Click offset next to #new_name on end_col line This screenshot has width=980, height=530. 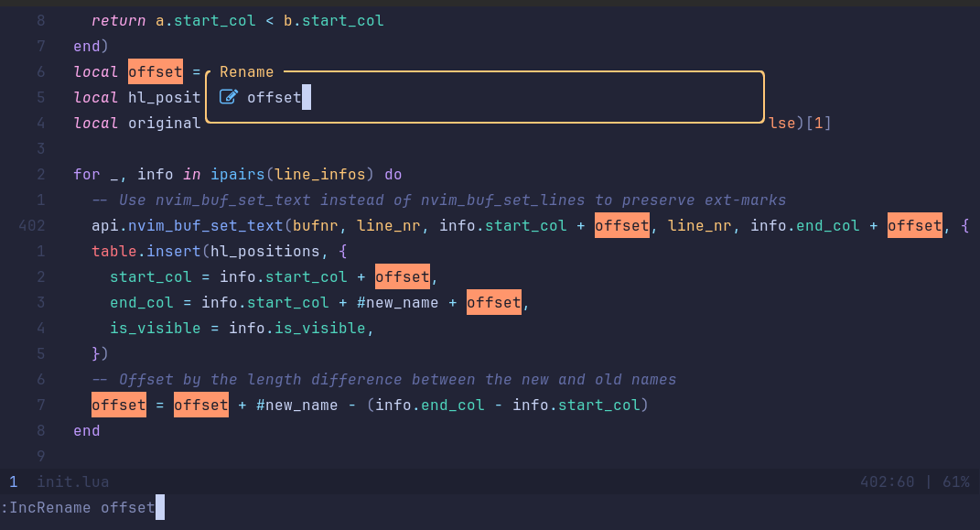493,302
